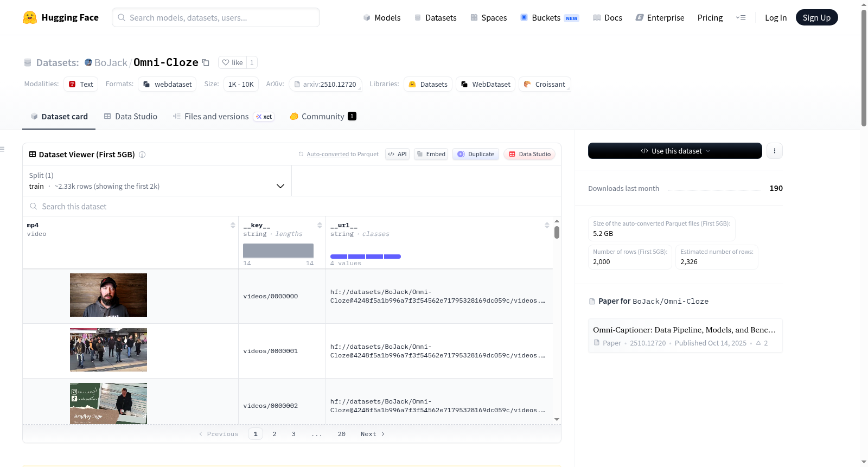This screenshot has height=467, width=868.
Task: Like the Omni-Cloze dataset
Action: (232, 62)
